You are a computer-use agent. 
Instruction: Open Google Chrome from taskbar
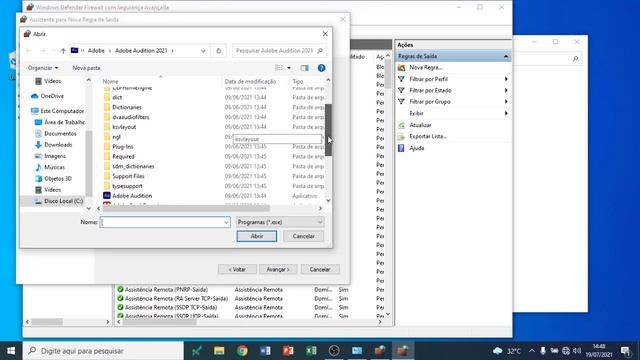tap(242, 351)
